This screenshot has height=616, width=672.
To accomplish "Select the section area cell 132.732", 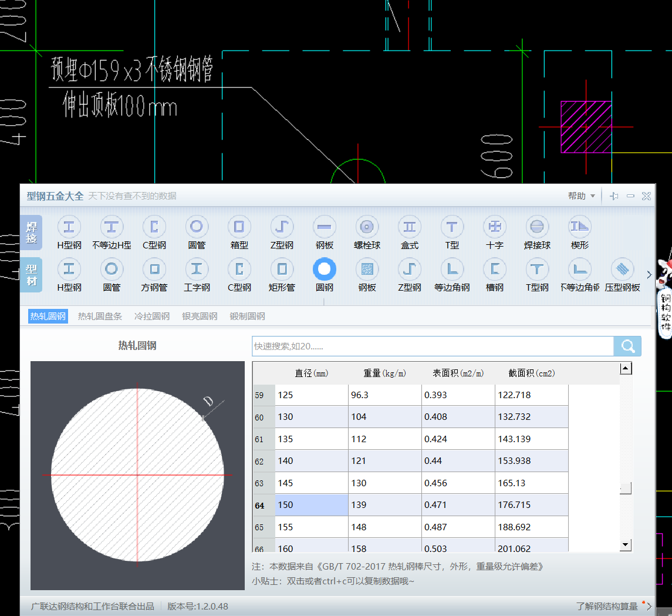I will click(x=532, y=417).
